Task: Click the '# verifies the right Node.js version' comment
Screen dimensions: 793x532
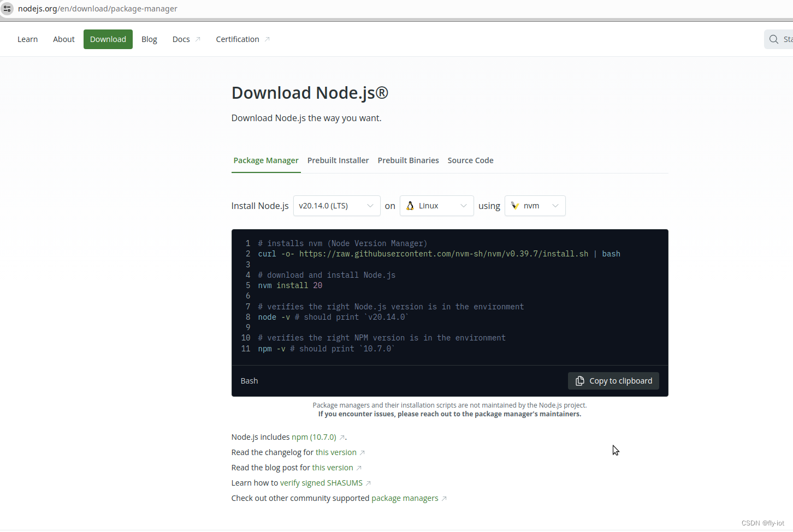Action: [x=391, y=307]
